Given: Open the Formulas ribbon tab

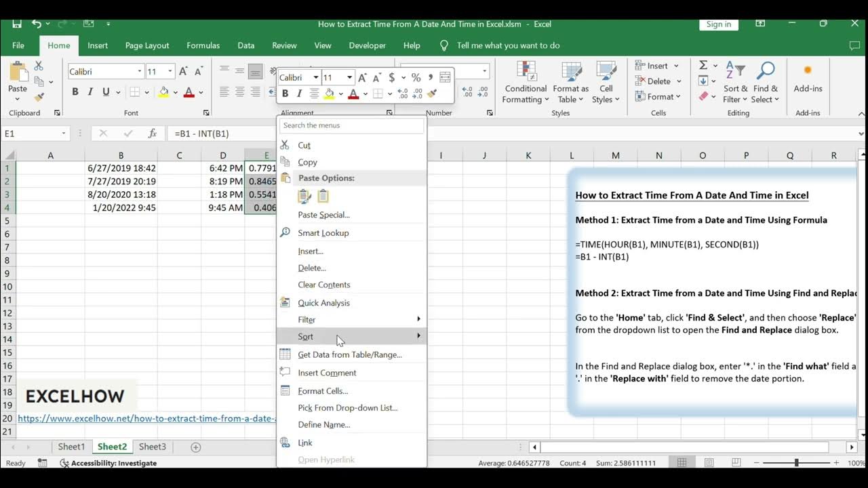Looking at the screenshot, I should (203, 45).
